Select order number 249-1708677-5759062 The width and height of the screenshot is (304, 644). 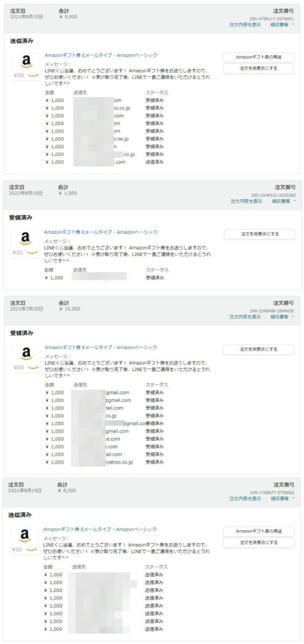(272, 492)
